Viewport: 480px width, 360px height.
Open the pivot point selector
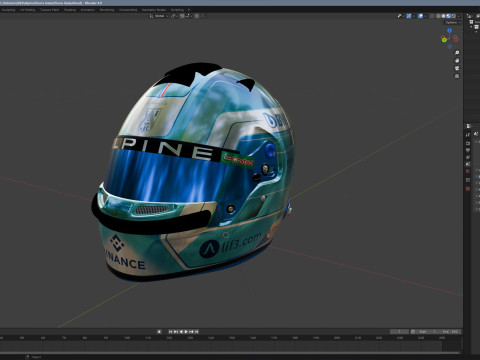174,16
